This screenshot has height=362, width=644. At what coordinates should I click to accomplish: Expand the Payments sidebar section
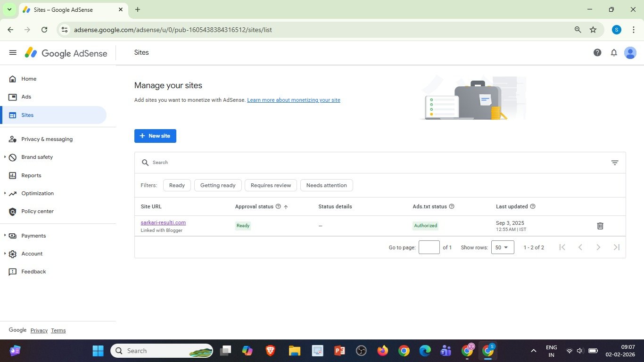click(33, 236)
